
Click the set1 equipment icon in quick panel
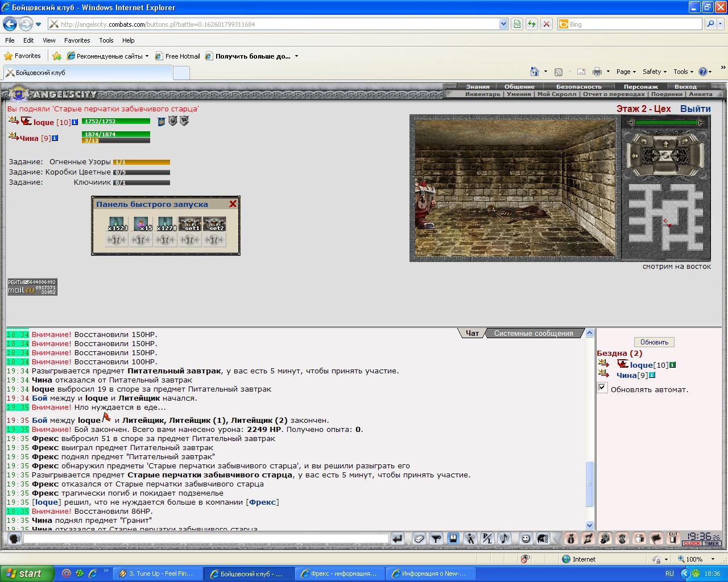[190, 223]
